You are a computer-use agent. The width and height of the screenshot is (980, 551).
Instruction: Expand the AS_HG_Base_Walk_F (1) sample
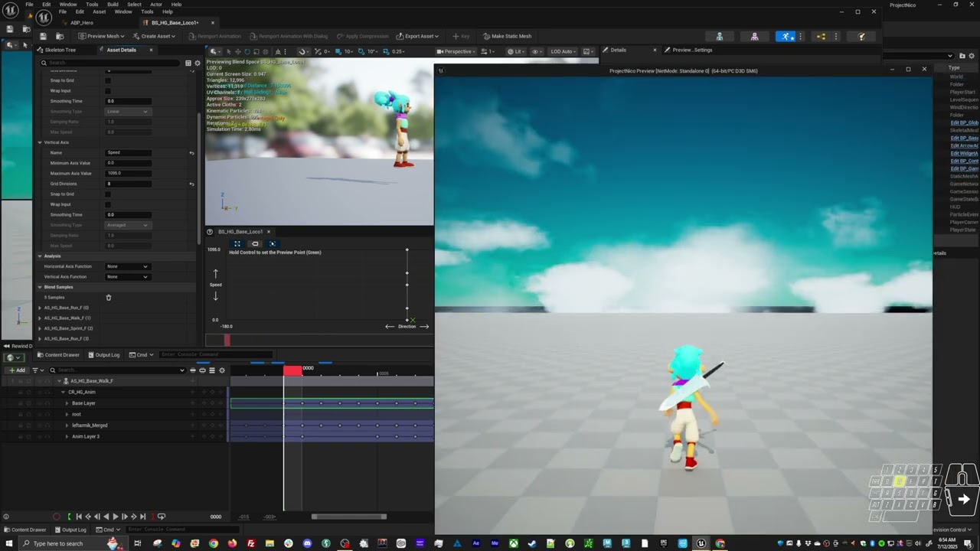(x=40, y=318)
